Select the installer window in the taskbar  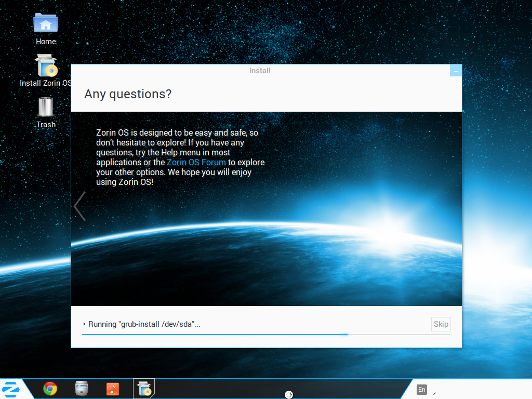[144, 389]
